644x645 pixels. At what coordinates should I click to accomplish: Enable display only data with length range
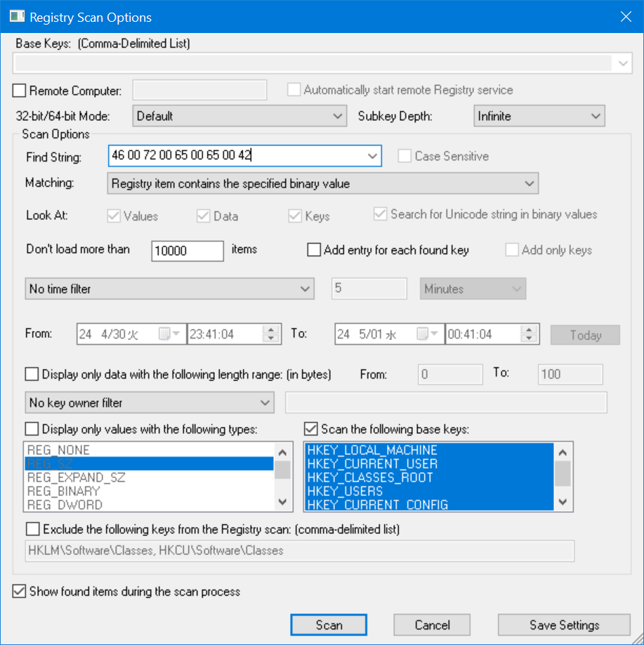pos(32,374)
